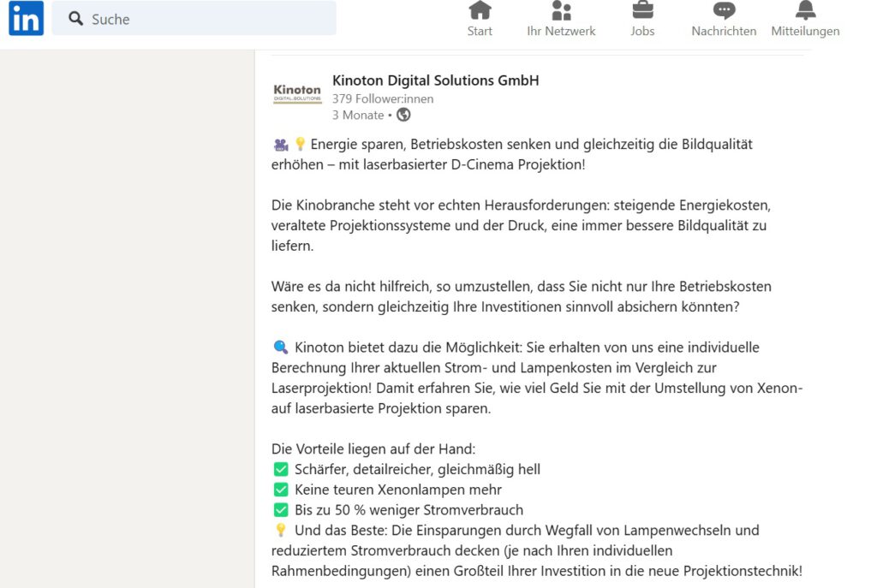Click the sentence starting 'Die Kinobranche steht vor'
877x588 pixels.
521,225
